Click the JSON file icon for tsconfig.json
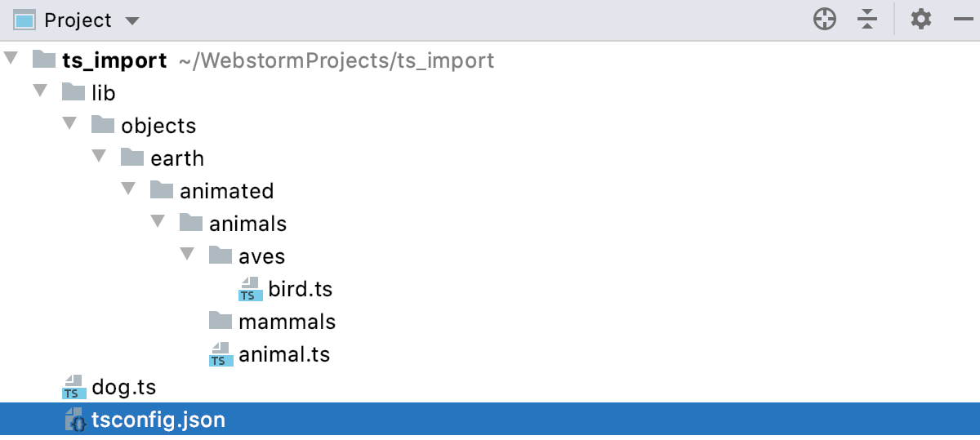Image resolution: width=980 pixels, height=440 pixels. tap(75, 420)
